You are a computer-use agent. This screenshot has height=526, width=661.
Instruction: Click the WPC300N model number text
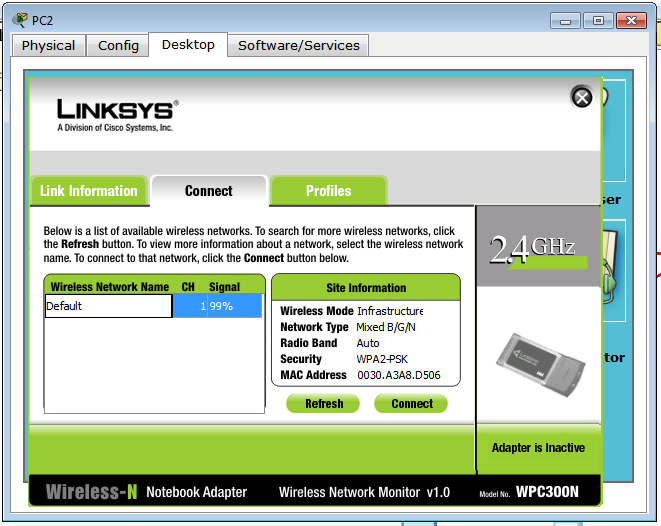(x=547, y=492)
